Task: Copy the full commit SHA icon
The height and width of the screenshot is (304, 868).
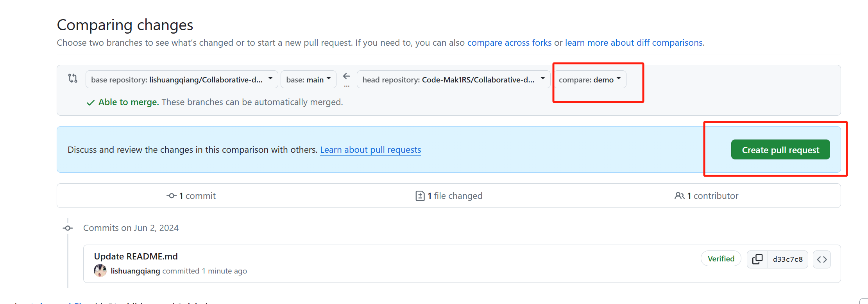Action: tap(757, 259)
